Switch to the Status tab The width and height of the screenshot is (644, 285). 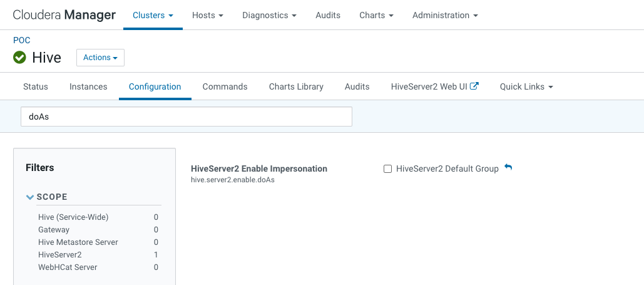coord(35,87)
